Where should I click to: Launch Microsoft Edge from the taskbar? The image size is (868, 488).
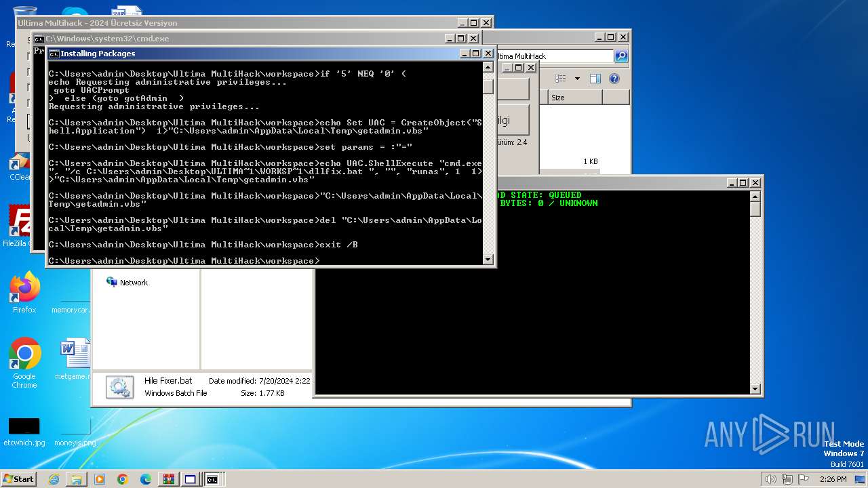tap(146, 479)
